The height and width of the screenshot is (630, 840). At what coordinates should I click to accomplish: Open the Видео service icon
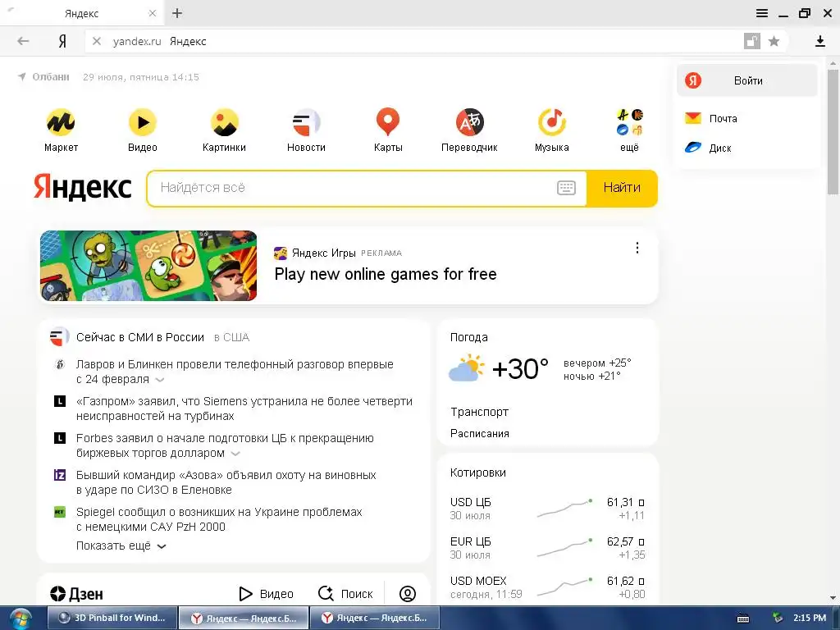pos(143,123)
